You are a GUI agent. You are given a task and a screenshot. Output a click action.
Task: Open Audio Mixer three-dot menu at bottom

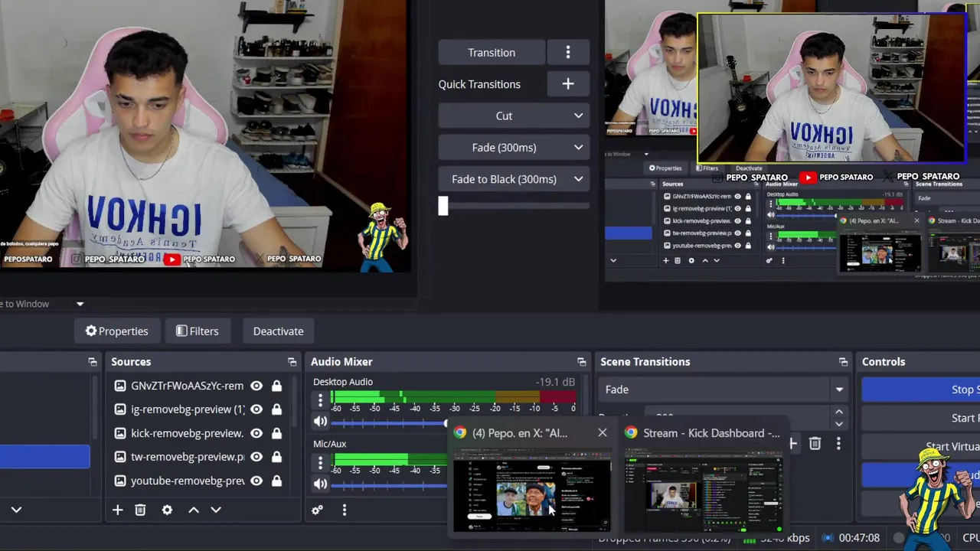pyautogui.click(x=344, y=510)
